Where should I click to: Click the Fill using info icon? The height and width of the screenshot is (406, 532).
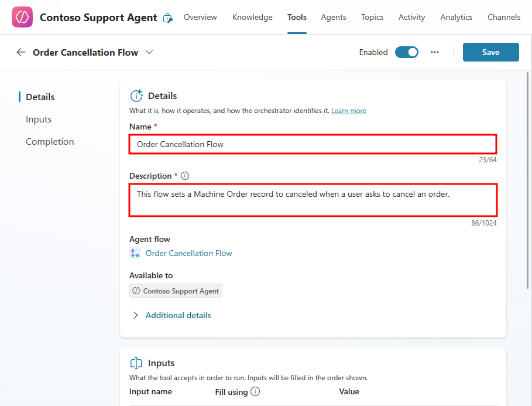click(x=255, y=391)
